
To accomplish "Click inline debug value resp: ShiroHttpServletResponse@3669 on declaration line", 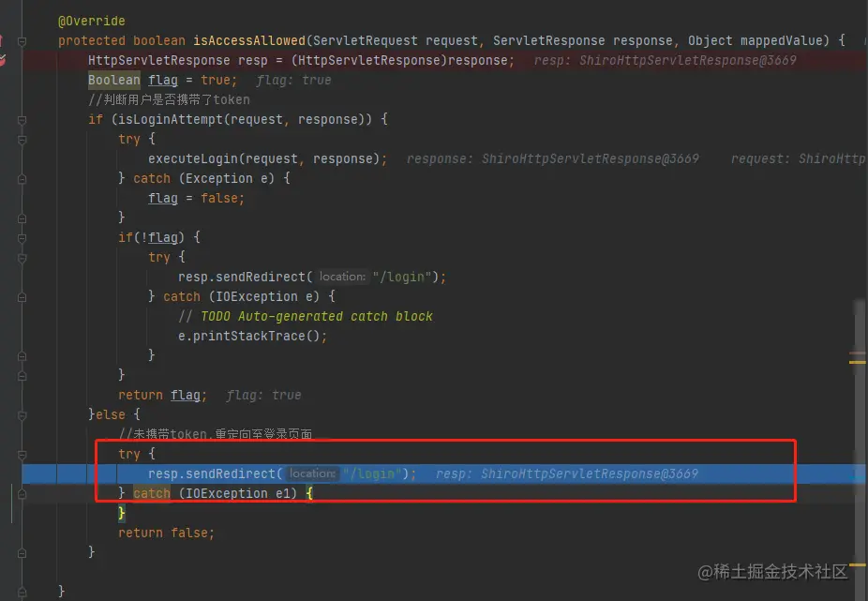I will (665, 60).
